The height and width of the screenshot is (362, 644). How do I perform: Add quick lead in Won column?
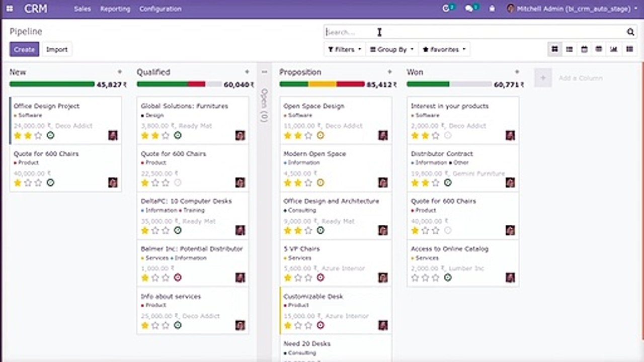[517, 72]
